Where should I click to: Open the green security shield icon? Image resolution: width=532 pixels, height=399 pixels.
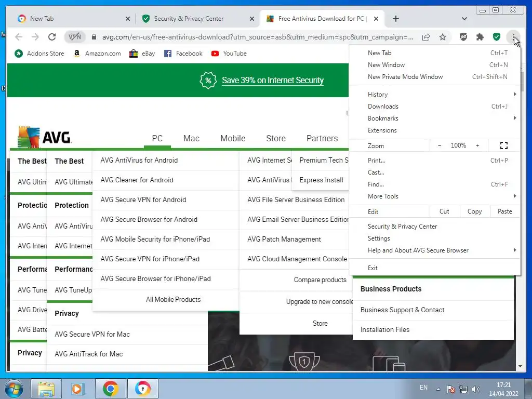496,37
